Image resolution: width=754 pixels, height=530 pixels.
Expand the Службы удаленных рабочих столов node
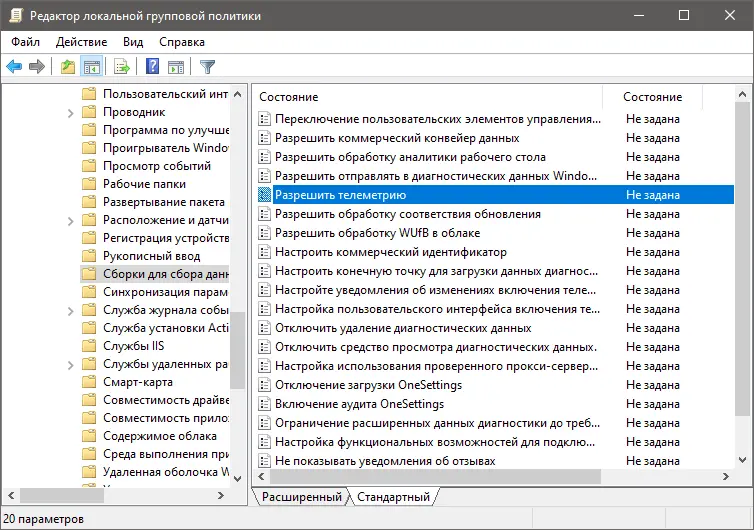[x=71, y=364]
